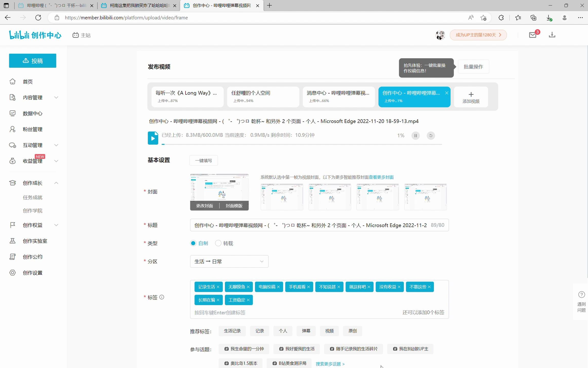The width and height of the screenshot is (588, 368).
Task: Click pause button on uploading video
Action: [416, 135]
